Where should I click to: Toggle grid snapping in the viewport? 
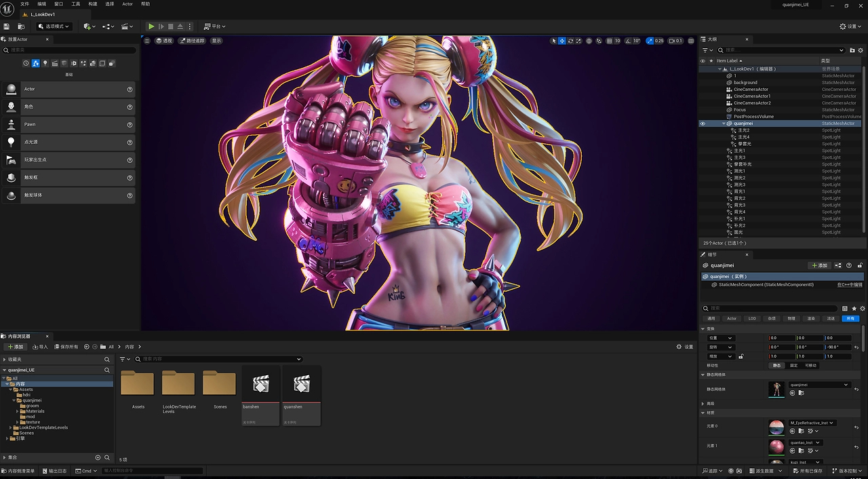[609, 41]
